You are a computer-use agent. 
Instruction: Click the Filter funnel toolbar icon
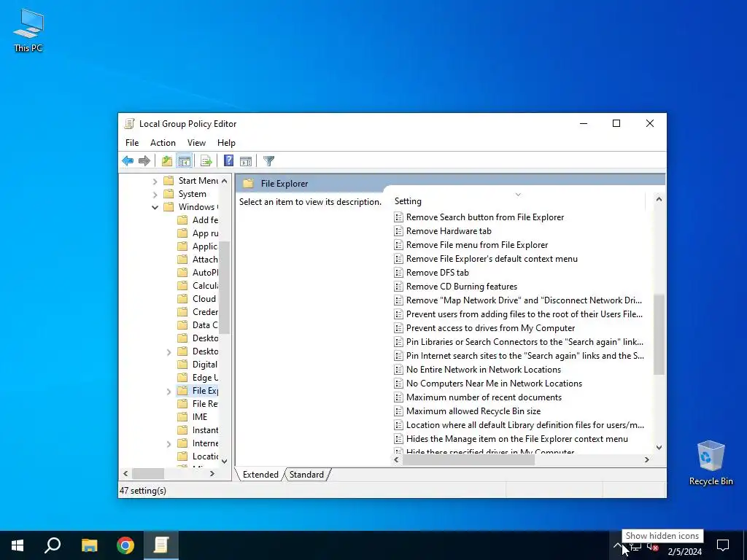coord(268,161)
